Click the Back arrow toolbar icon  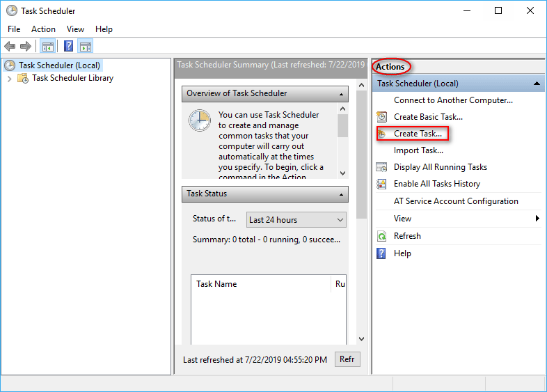tap(10, 47)
